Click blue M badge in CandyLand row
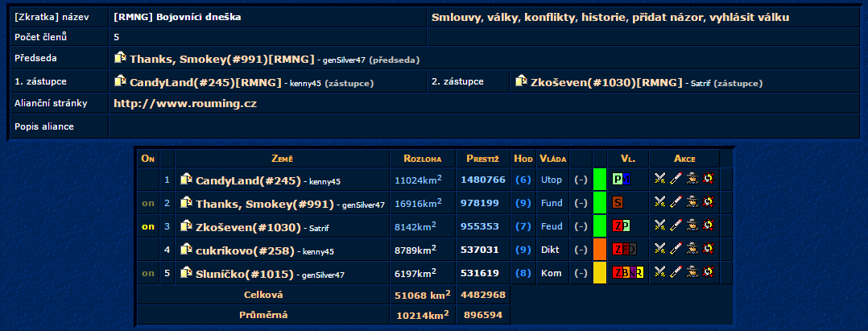The width and height of the screenshot is (868, 331). 626,180
